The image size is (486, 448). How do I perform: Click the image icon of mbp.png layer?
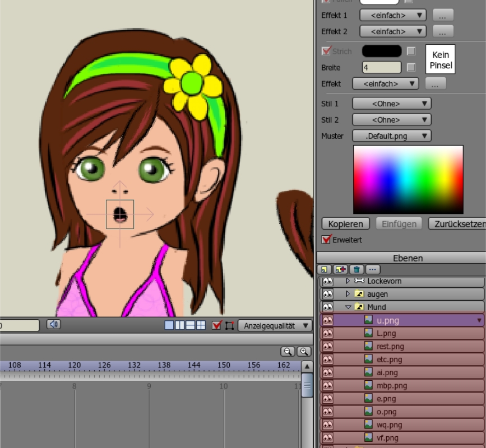(368, 385)
